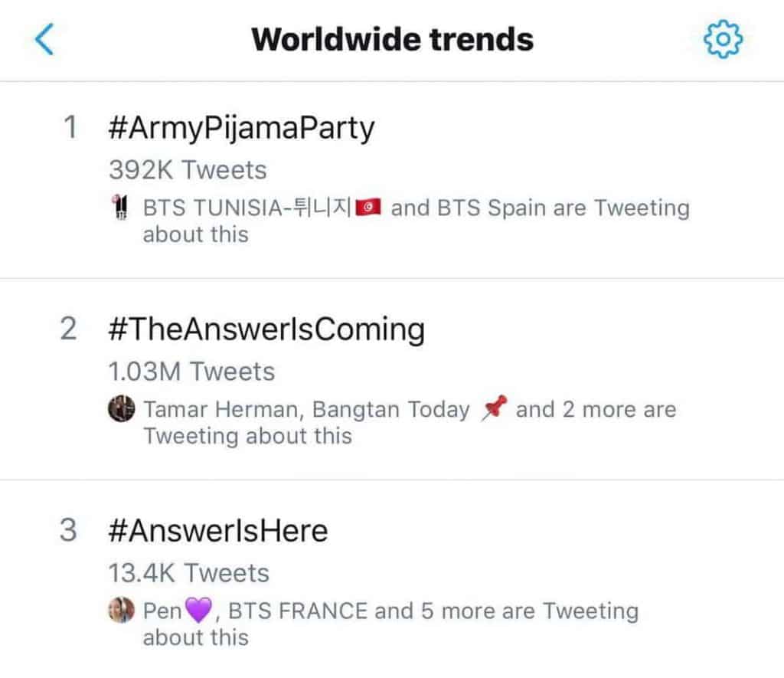The image size is (784, 678).
Task: Select trend rank number 1
Action: [x=70, y=128]
